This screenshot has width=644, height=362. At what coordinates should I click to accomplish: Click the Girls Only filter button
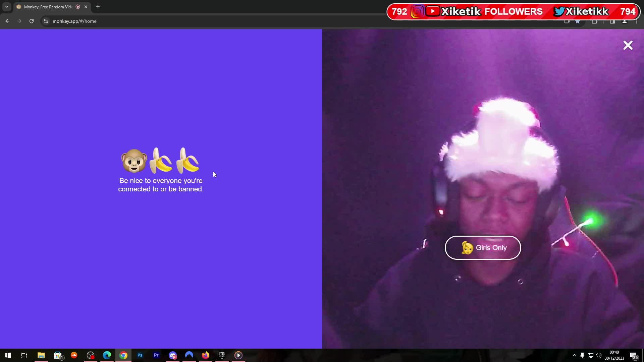click(x=483, y=248)
